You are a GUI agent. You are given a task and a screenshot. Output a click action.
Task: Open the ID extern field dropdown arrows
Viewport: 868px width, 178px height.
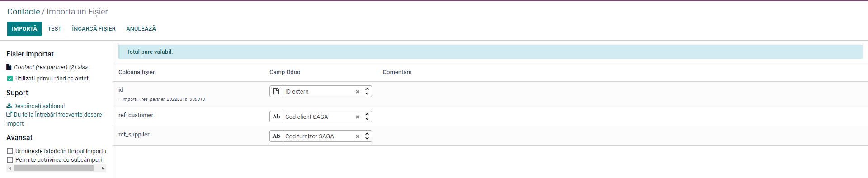pyautogui.click(x=367, y=91)
